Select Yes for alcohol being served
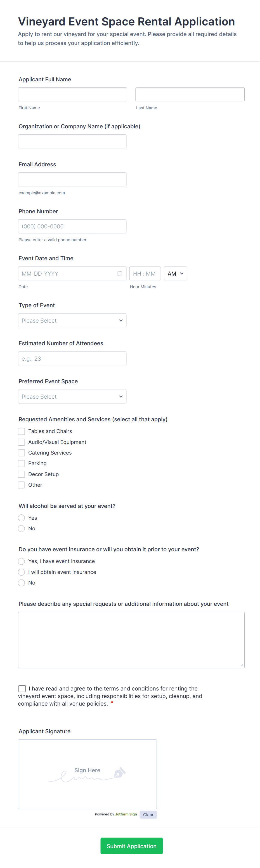260x868 pixels. point(21,517)
